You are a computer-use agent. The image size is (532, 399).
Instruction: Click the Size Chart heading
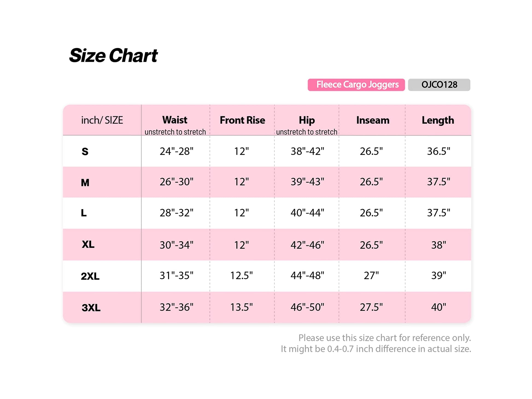113,55
